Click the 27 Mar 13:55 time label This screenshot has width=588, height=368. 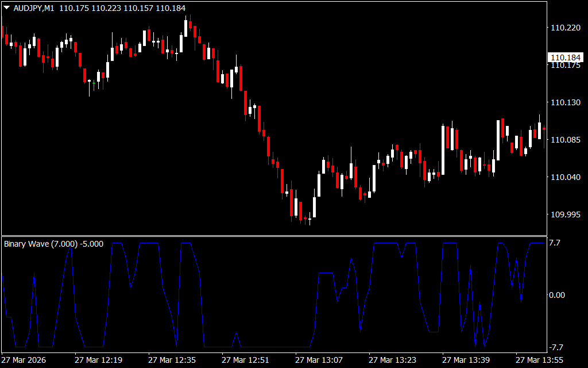539,360
